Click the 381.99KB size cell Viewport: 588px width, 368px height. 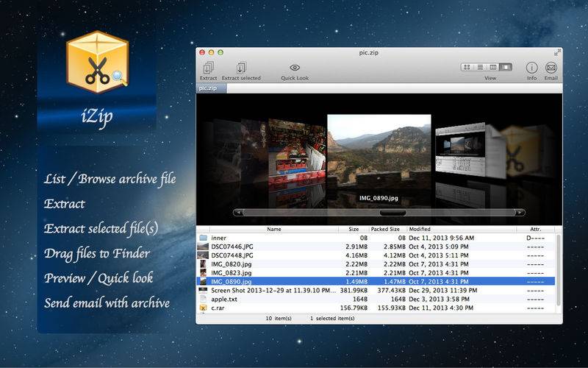click(x=354, y=291)
